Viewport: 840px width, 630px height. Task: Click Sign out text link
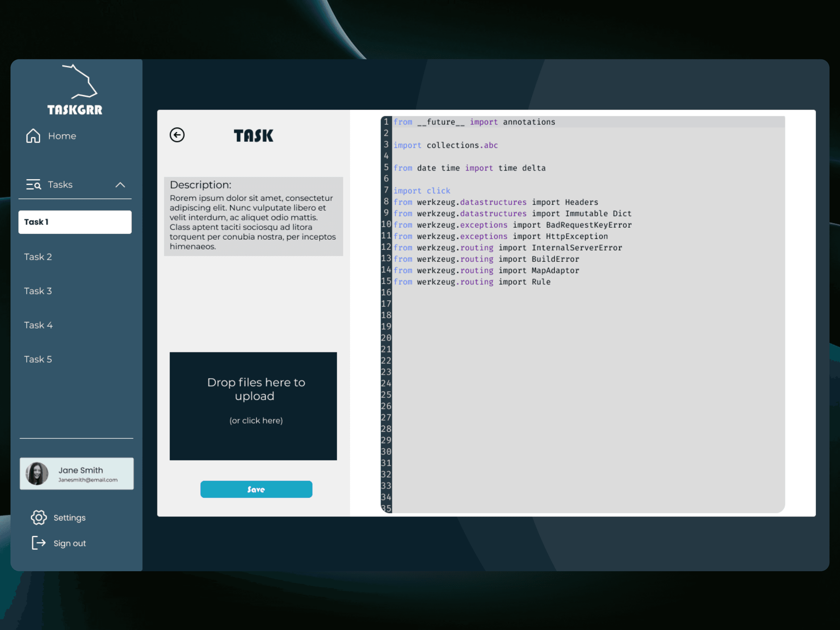pyautogui.click(x=70, y=543)
